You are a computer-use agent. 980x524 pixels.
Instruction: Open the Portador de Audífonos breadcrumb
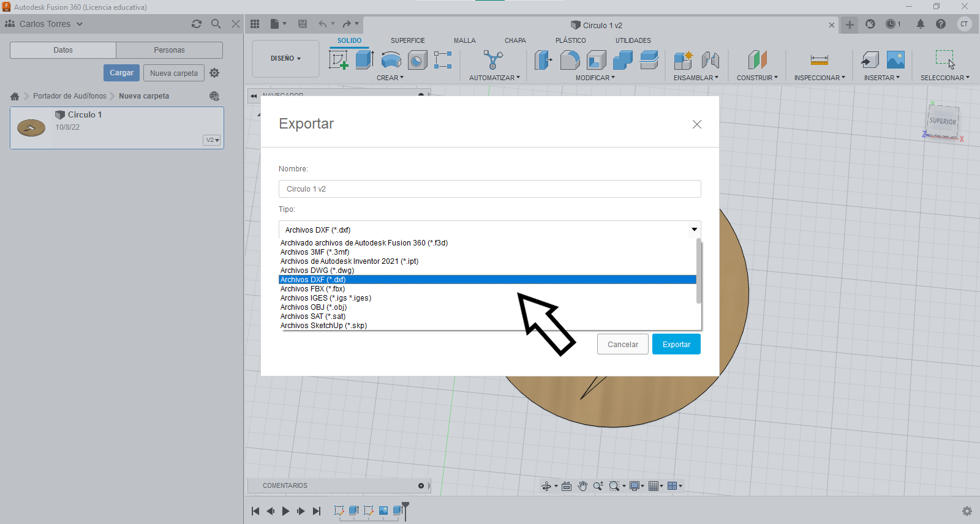point(70,96)
